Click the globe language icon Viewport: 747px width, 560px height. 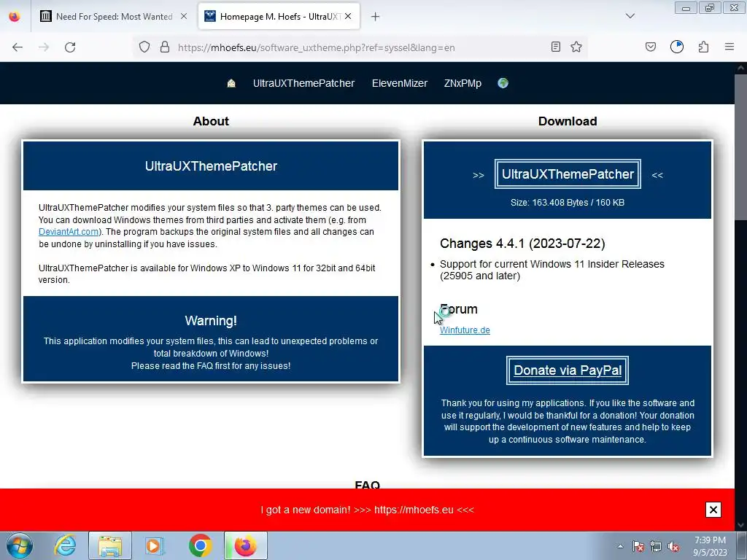(x=503, y=83)
